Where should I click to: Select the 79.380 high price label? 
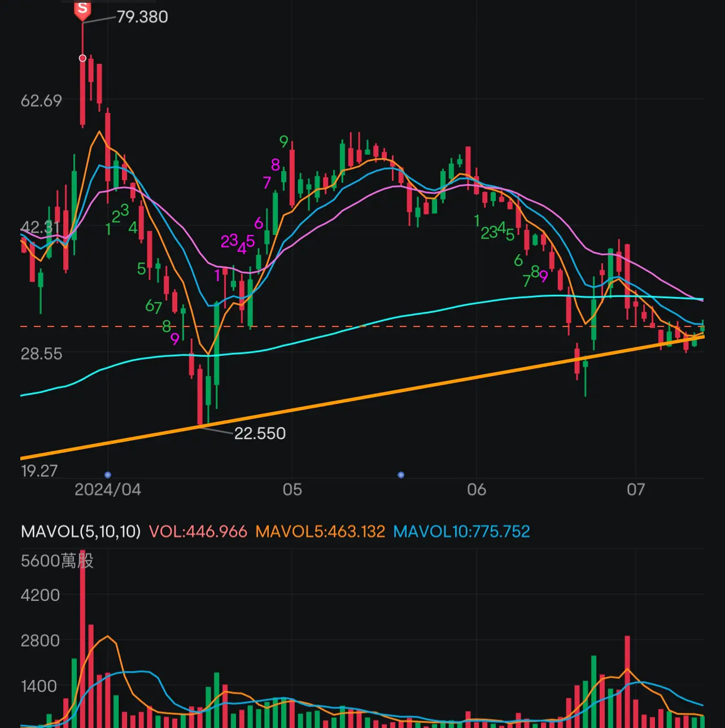click(x=142, y=17)
